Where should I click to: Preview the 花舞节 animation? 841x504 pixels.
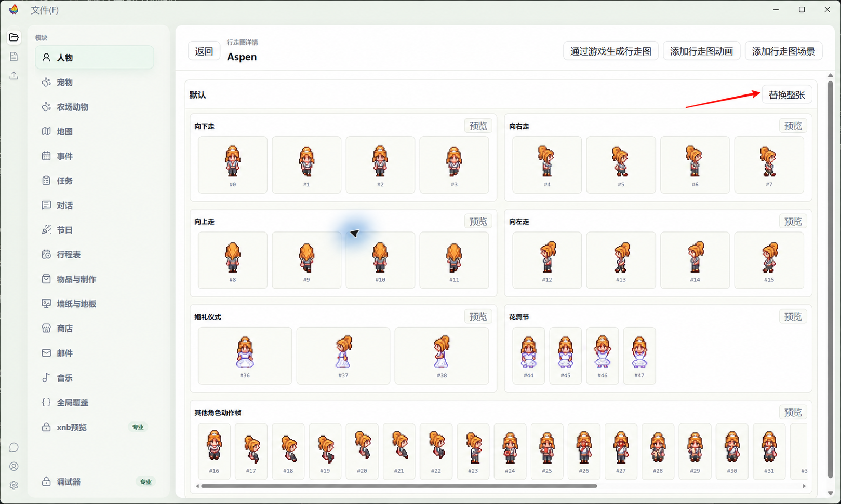click(x=793, y=317)
